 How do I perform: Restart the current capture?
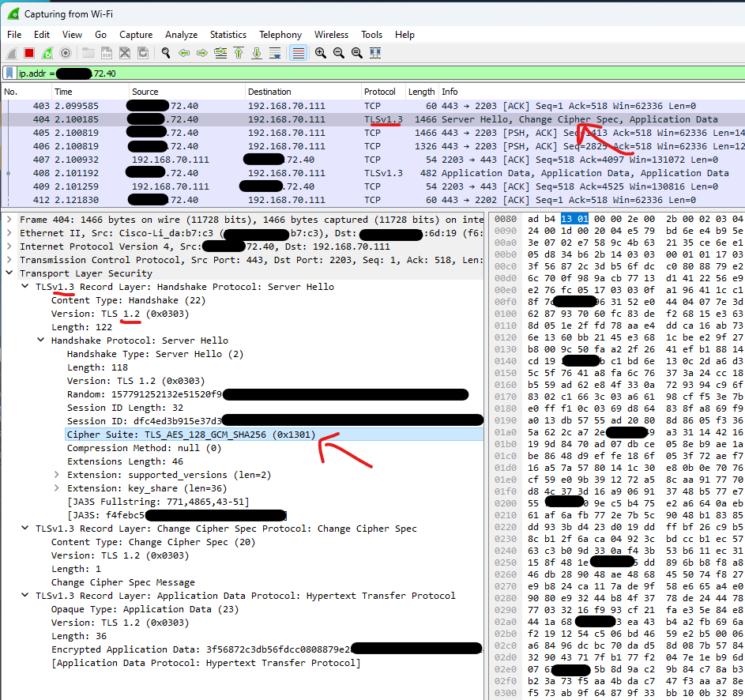(47, 53)
